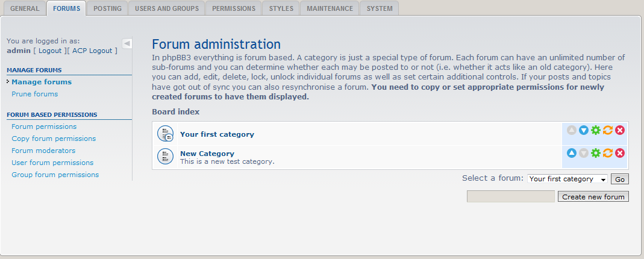Image resolution: width=644 pixels, height=259 pixels.
Task: Open the Select a forum dropdown
Action: click(567, 179)
